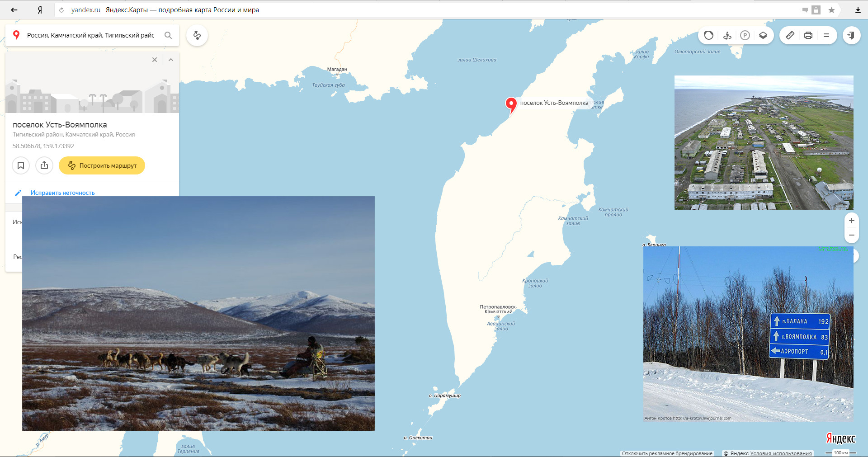Image resolution: width=868 pixels, height=457 pixels.
Task: Click the red pin icon in search box
Action: coord(16,35)
